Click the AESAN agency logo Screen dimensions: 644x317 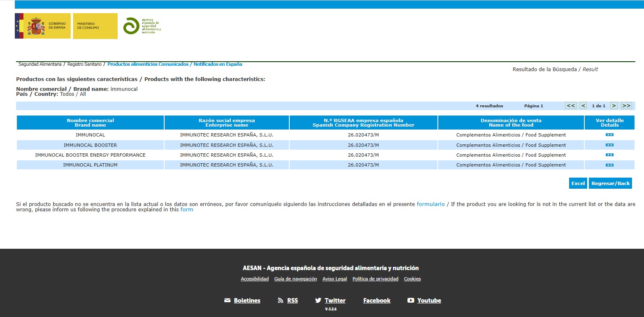(x=142, y=26)
